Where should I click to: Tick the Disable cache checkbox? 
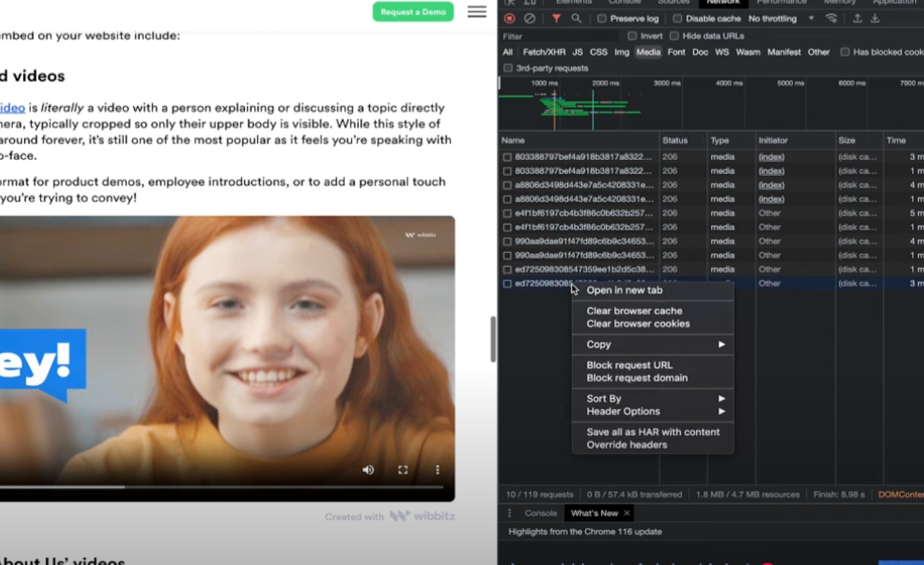(x=677, y=18)
